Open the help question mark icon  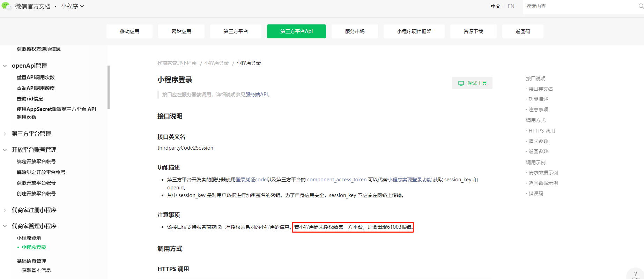[635, 274]
